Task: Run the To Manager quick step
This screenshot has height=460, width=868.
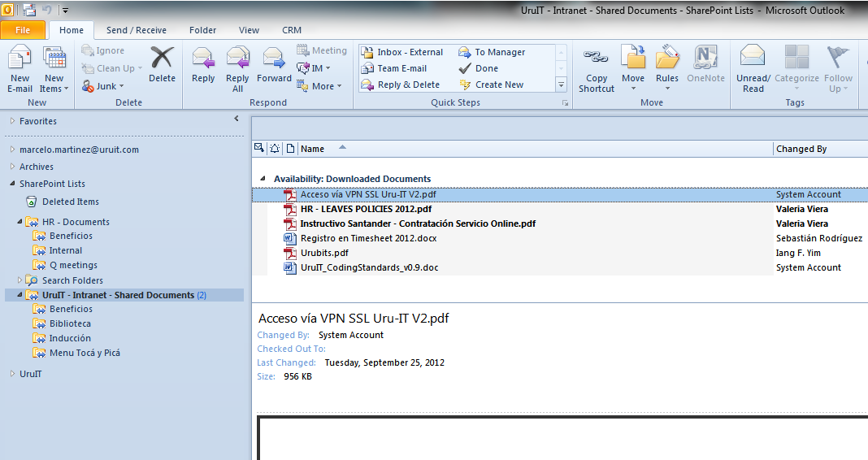Action: (x=492, y=52)
